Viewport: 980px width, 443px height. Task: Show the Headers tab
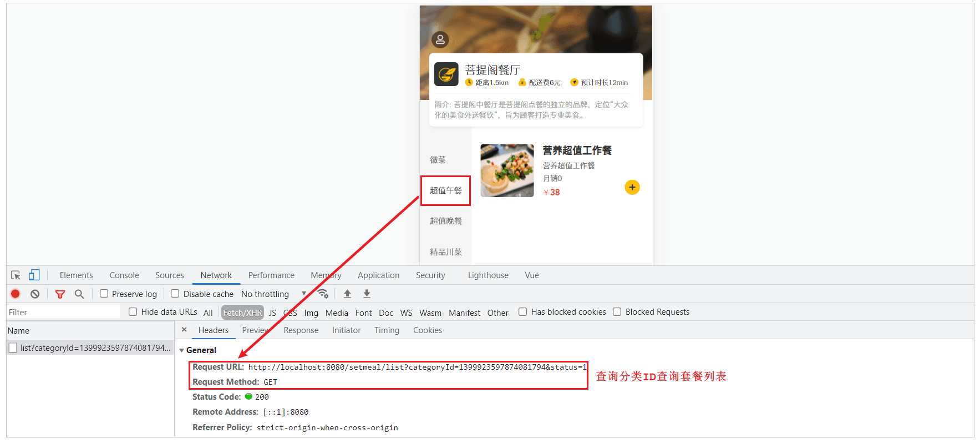coord(214,330)
